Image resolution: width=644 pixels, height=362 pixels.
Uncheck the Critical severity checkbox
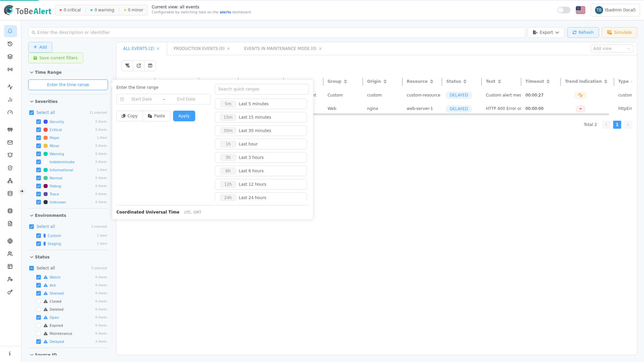tap(39, 130)
